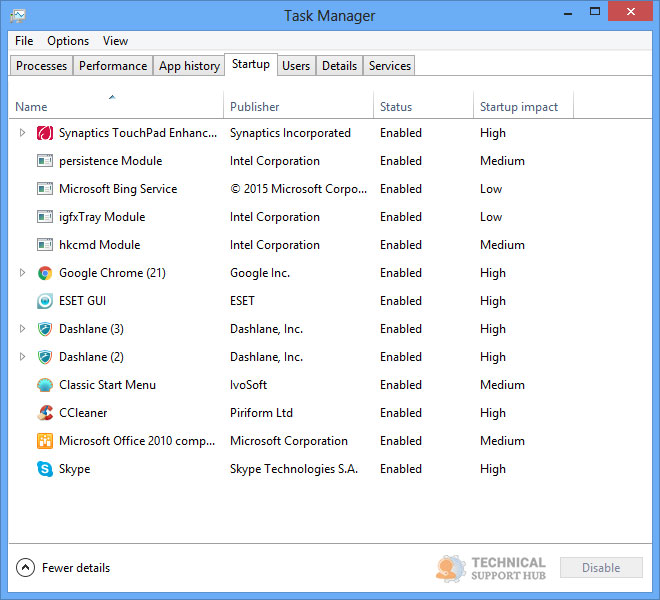Click the Classic Start Menu shell icon
660x600 pixels.
[45, 385]
